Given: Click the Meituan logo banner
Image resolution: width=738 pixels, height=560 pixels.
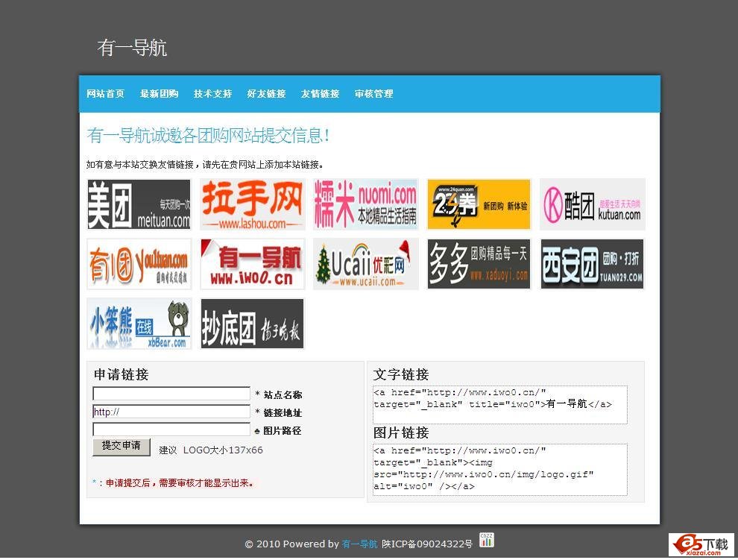Looking at the screenshot, I should (139, 204).
